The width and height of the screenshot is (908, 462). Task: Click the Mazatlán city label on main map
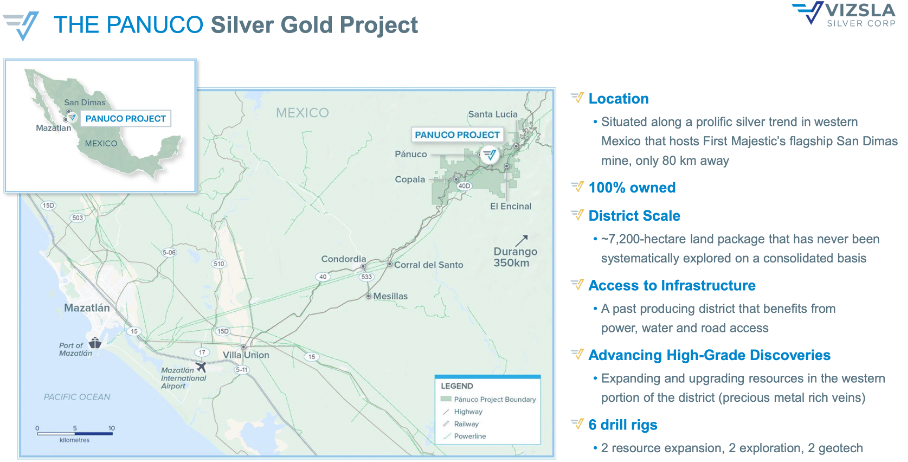click(86, 308)
